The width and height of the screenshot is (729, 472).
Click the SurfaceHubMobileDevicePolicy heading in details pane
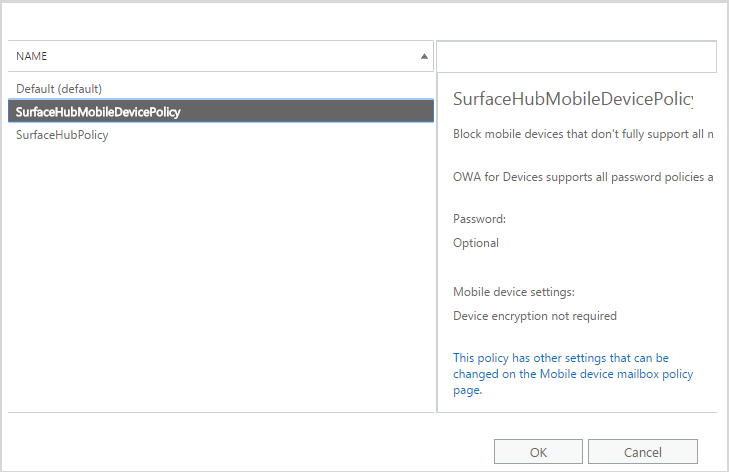572,99
